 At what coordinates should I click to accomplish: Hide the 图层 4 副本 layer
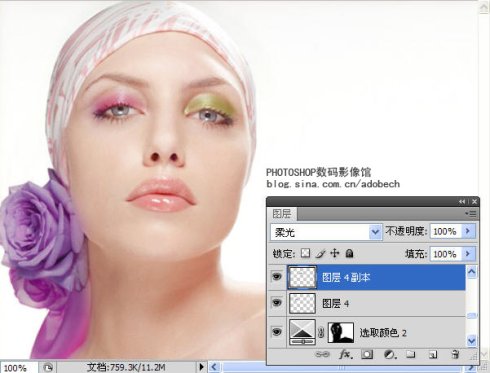click(x=277, y=276)
